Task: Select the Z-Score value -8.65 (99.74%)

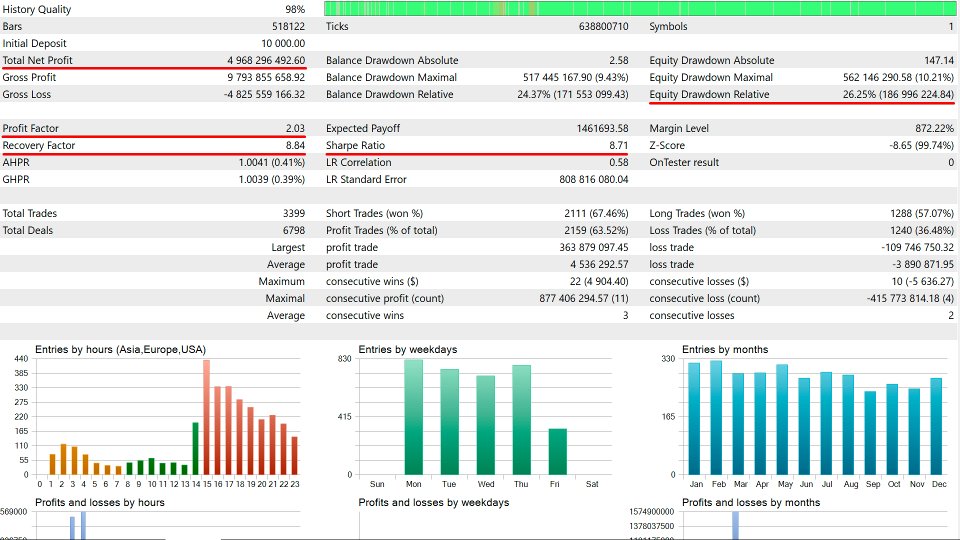Action: tap(921, 145)
